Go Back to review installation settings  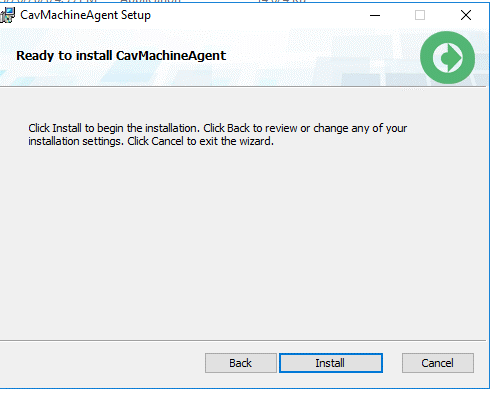pos(241,363)
